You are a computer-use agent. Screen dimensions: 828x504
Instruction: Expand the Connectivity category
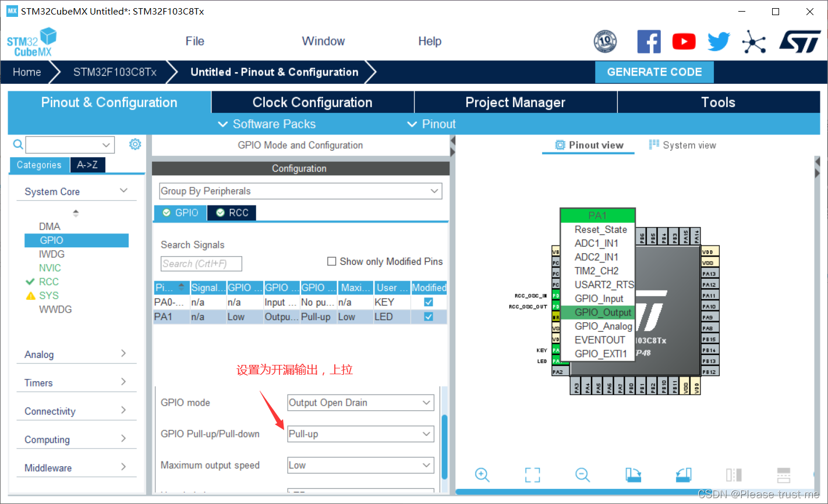click(x=123, y=410)
